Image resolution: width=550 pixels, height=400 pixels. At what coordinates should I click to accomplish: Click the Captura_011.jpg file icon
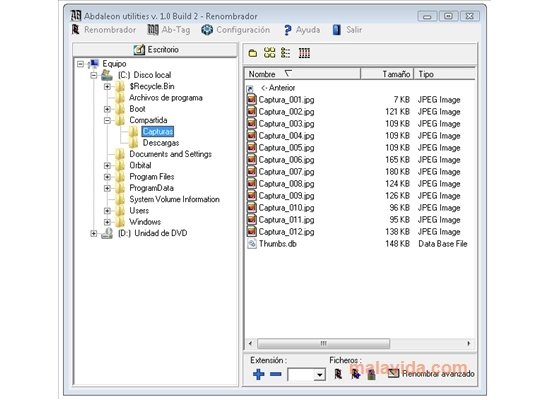(x=251, y=219)
